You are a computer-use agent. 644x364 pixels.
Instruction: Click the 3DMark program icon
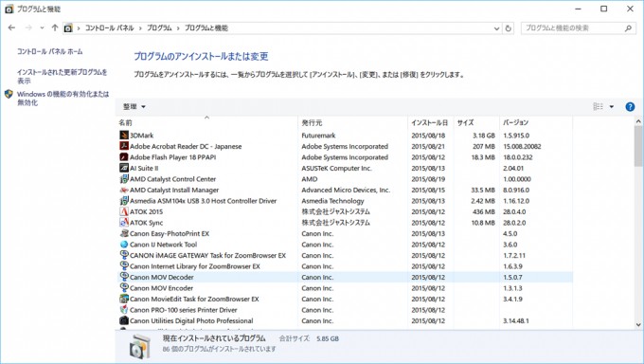point(124,135)
